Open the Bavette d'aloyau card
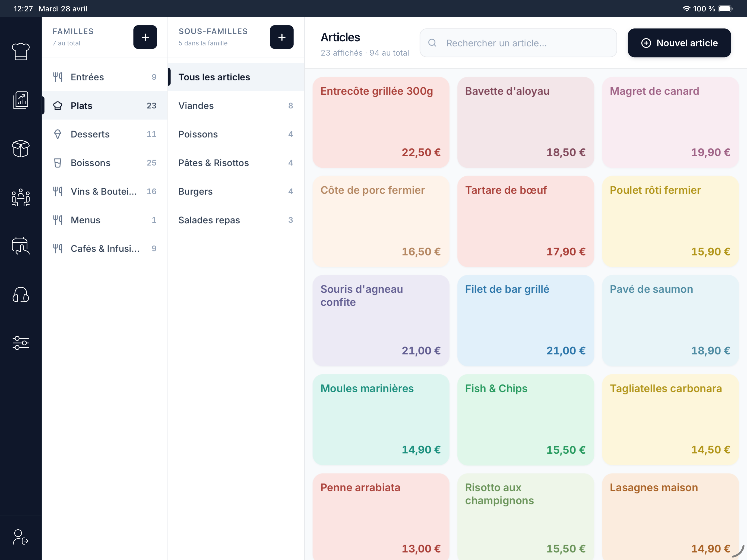Image resolution: width=747 pixels, height=560 pixels. click(526, 122)
